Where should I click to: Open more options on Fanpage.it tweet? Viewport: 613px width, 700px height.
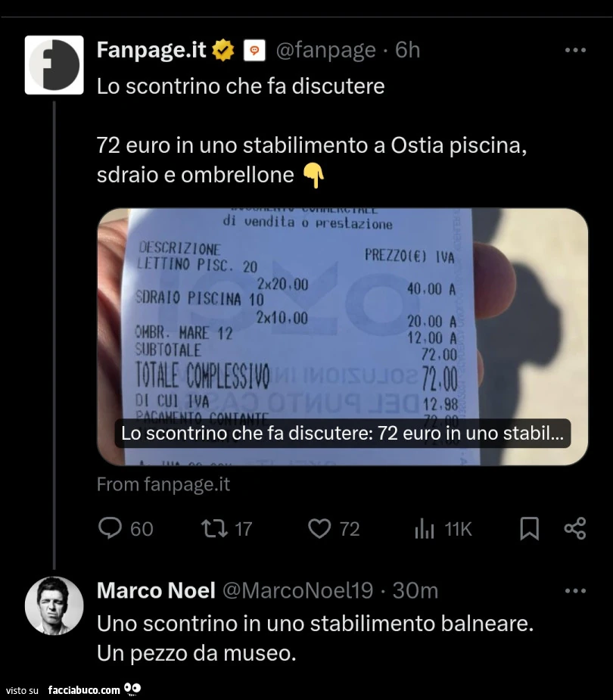[575, 50]
